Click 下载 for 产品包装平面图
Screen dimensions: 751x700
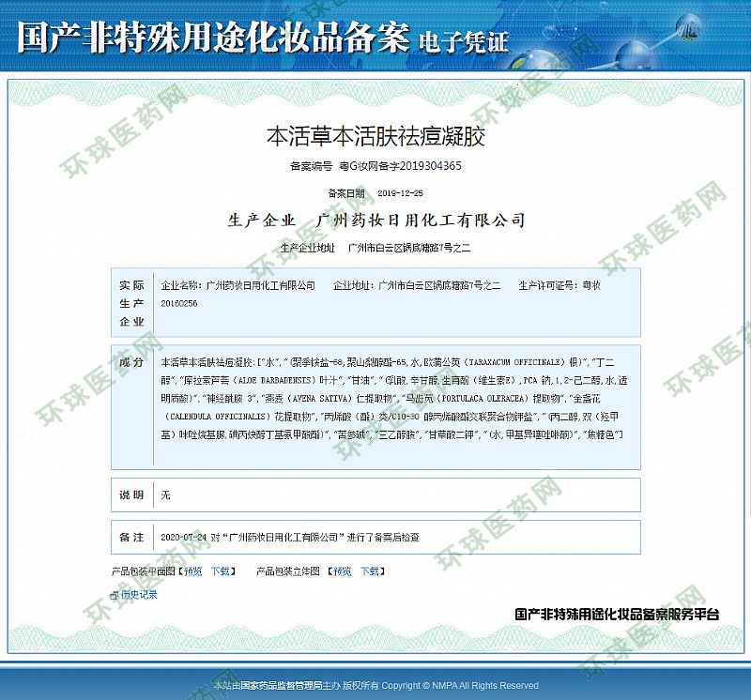220,571
